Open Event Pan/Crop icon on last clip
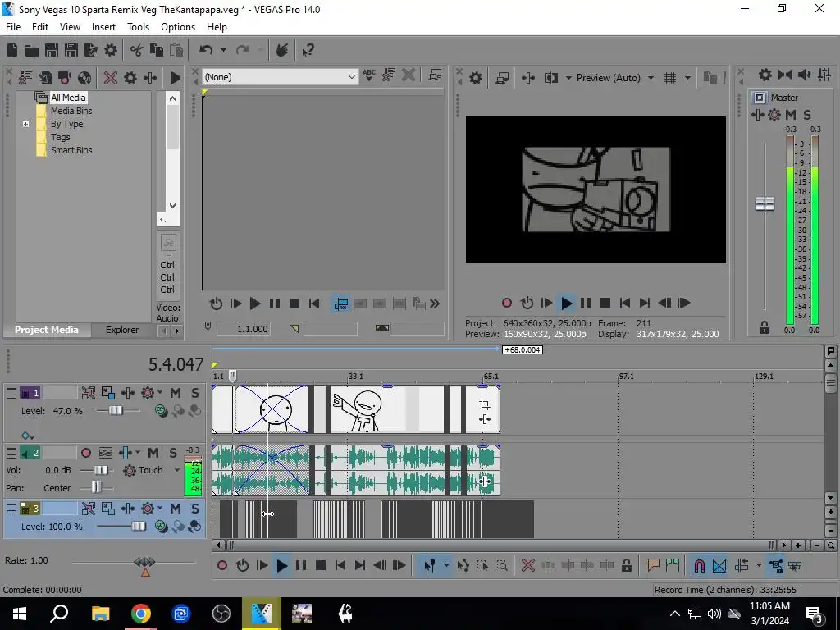Viewport: 840px width, 630px height. [484, 404]
